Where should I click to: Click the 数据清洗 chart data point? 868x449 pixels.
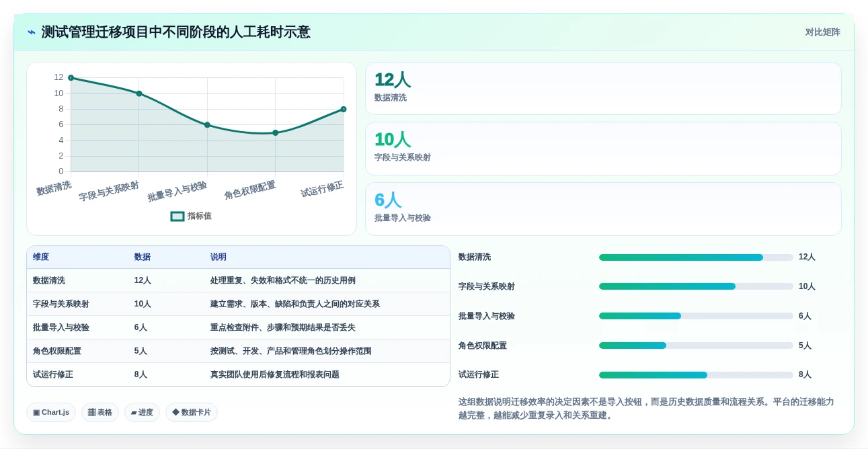pos(71,78)
